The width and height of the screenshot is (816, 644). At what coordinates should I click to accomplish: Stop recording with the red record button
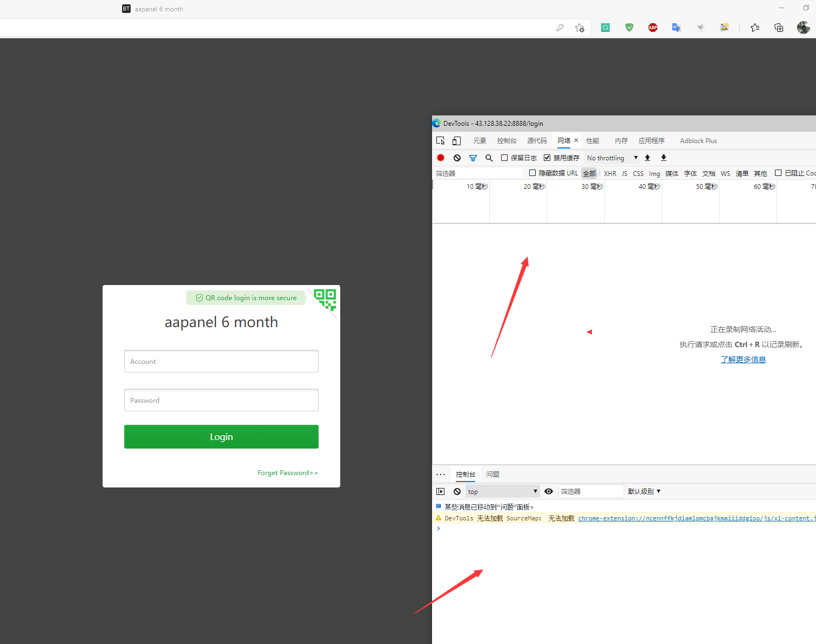click(441, 158)
